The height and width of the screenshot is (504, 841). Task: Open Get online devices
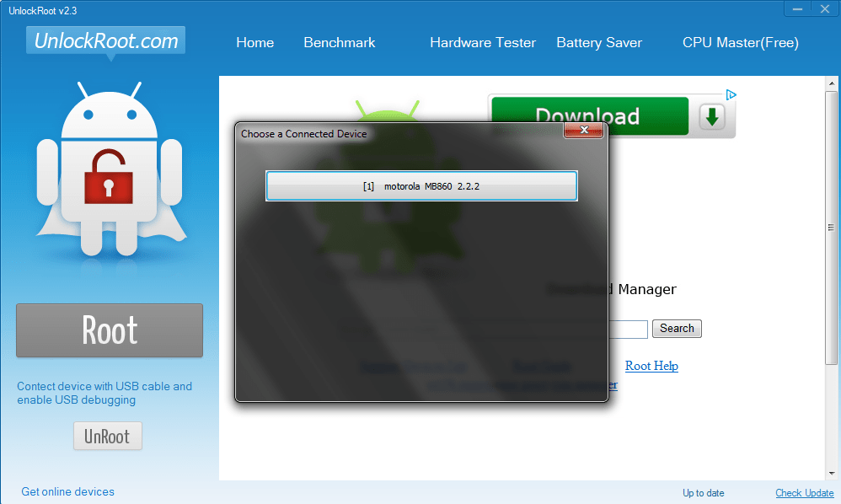click(x=67, y=491)
